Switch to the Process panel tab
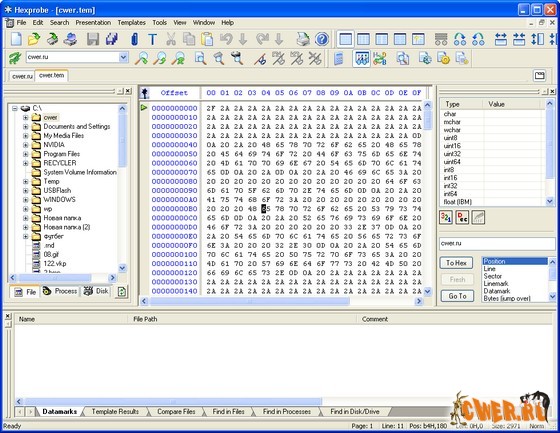The width and height of the screenshot is (560, 433). (x=61, y=291)
